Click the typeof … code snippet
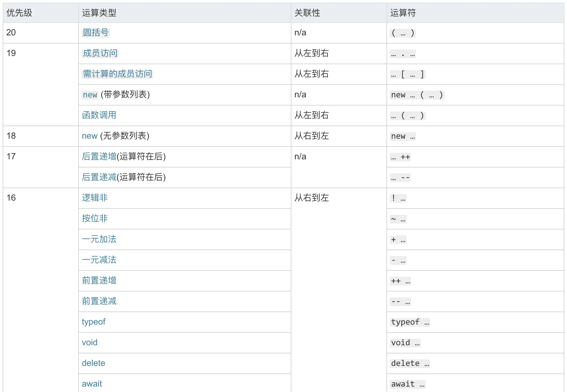 [410, 322]
